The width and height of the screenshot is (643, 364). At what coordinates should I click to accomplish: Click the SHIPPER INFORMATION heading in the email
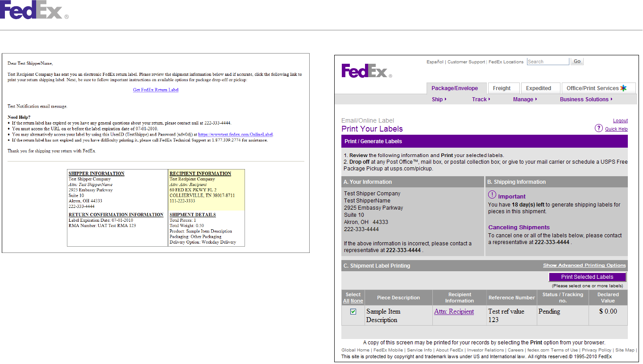click(x=96, y=174)
